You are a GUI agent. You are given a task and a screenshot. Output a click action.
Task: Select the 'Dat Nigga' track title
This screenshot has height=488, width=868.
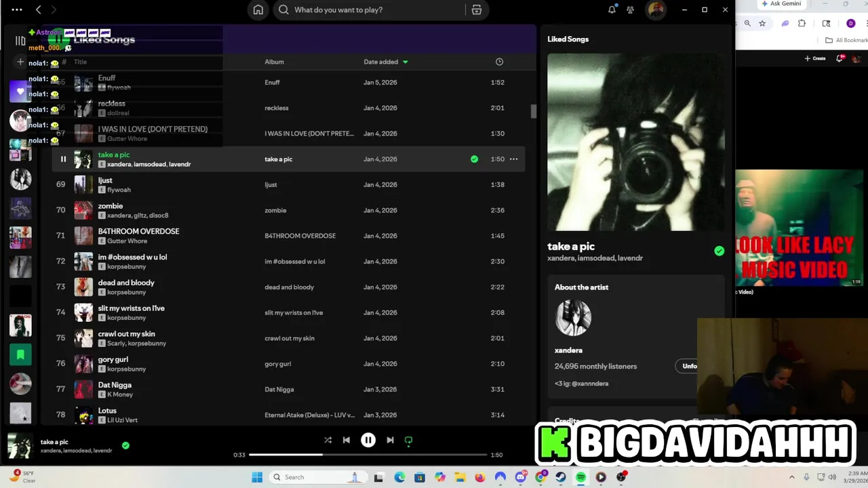(115, 385)
